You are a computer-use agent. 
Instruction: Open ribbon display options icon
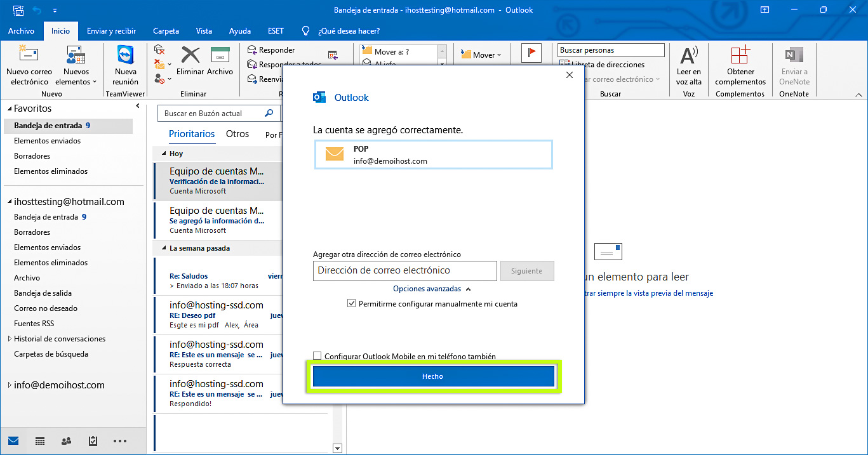click(765, 10)
